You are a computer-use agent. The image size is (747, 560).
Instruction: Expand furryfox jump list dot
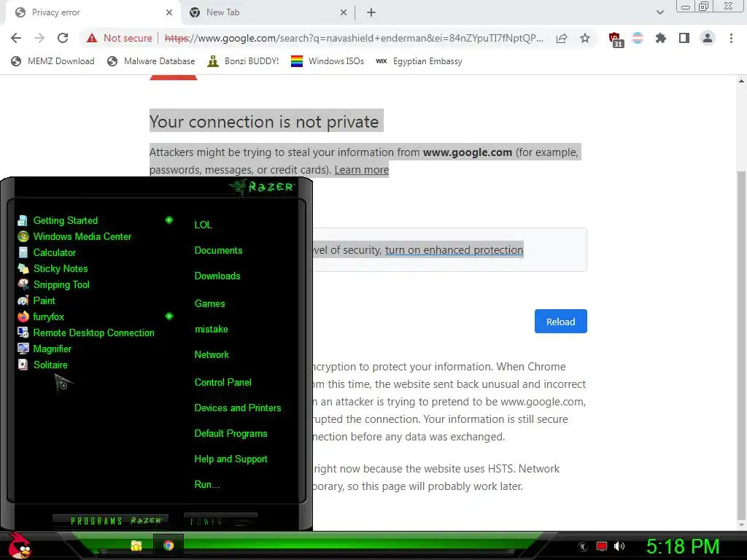(169, 316)
